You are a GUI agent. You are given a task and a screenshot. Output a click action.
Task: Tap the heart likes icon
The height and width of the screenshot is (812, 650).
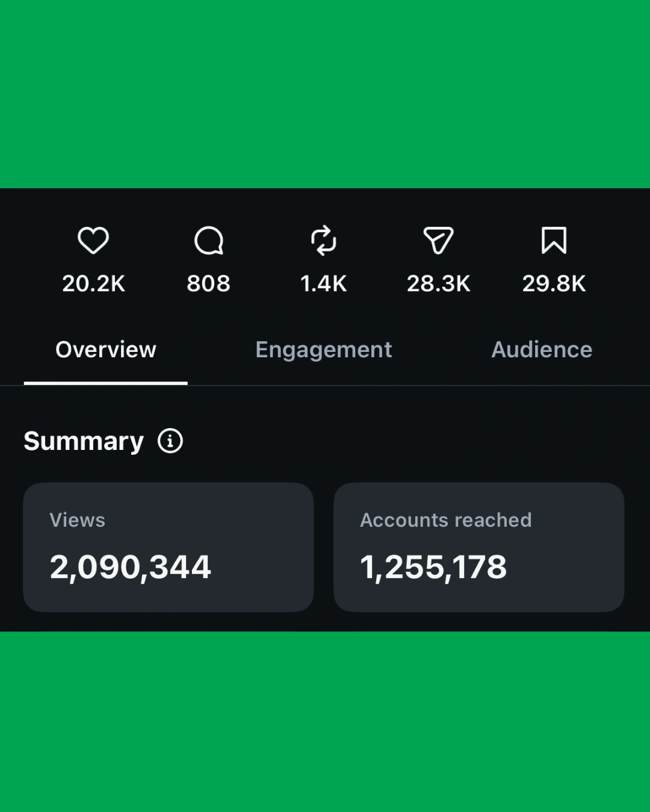[93, 241]
